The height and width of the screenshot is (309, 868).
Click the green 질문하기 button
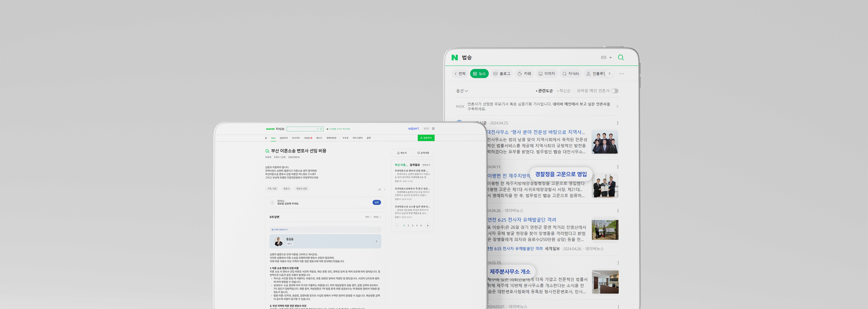(426, 138)
